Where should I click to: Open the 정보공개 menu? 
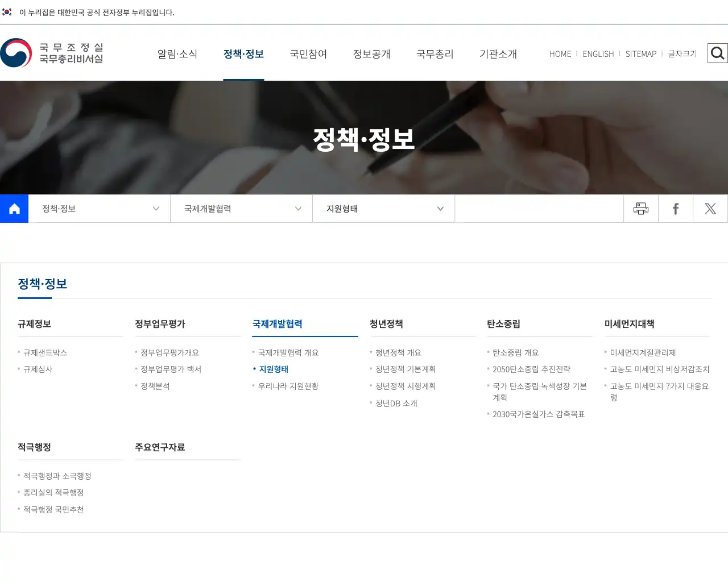coord(372,54)
